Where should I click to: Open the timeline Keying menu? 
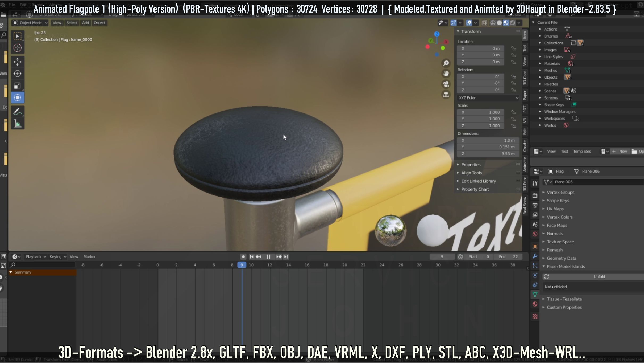(58, 257)
